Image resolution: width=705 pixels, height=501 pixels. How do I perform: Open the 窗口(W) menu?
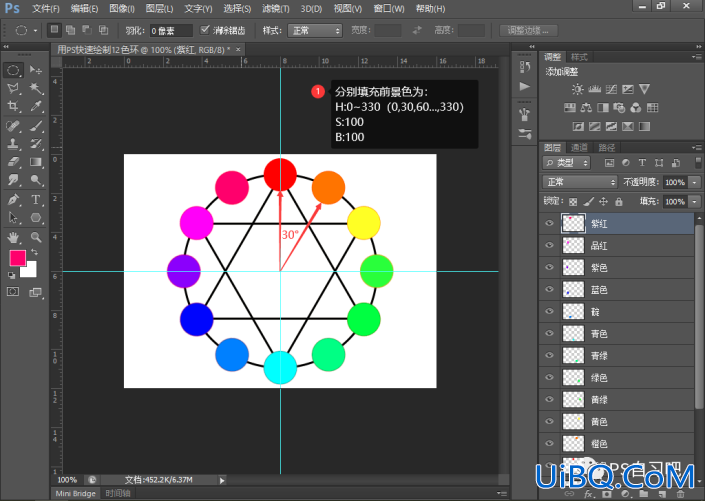click(389, 9)
